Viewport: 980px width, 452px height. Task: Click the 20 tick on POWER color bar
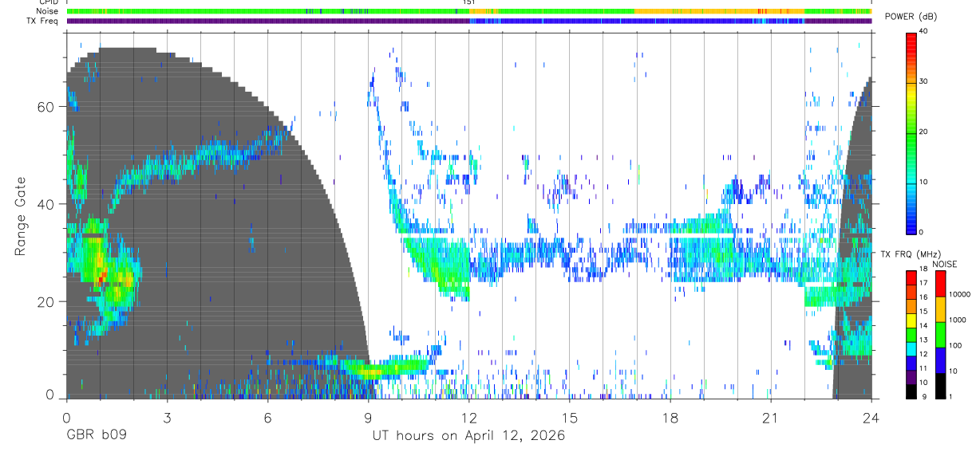pyautogui.click(x=923, y=132)
